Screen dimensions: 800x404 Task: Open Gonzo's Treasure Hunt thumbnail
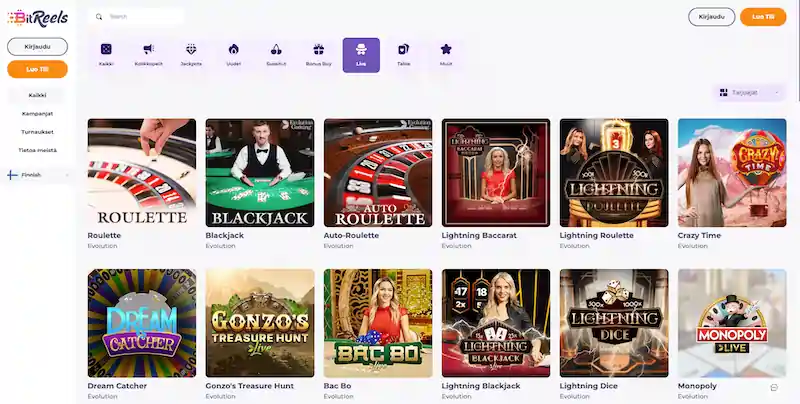260,323
